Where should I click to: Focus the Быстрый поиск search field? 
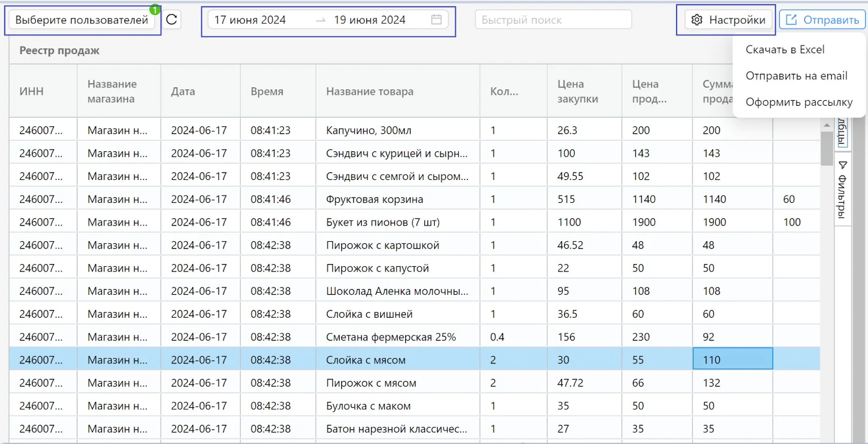pos(553,20)
